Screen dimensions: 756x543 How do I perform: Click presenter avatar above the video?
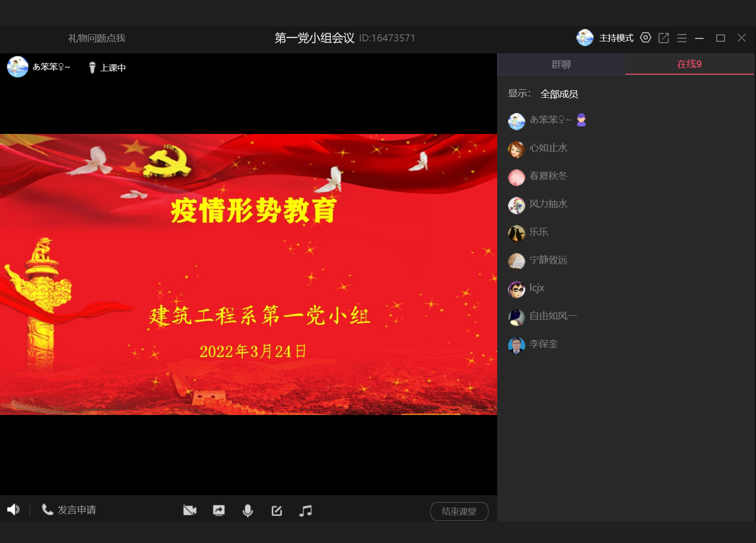[17, 67]
